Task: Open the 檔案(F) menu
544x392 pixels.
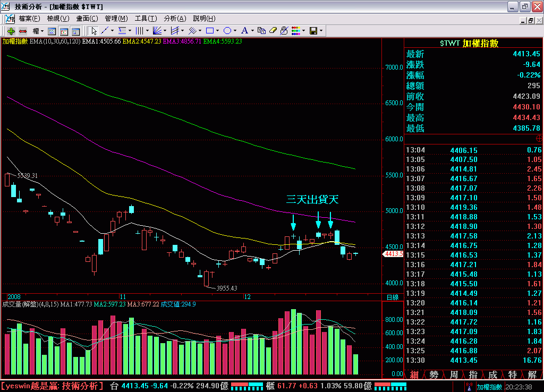Action: [x=29, y=19]
